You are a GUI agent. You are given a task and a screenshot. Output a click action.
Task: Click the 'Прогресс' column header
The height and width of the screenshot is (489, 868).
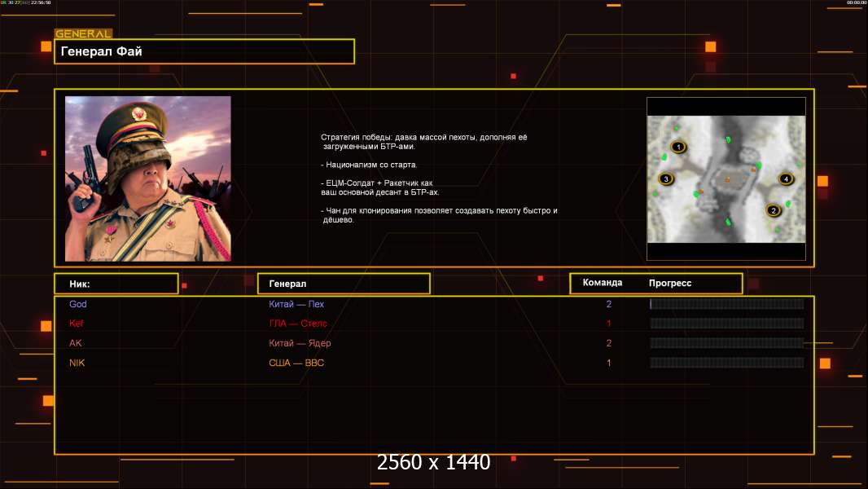coord(670,283)
